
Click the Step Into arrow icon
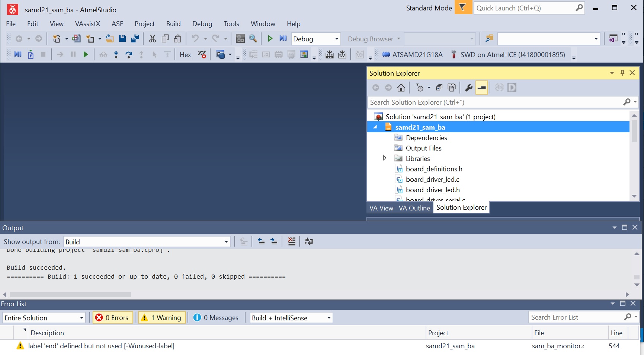click(116, 54)
